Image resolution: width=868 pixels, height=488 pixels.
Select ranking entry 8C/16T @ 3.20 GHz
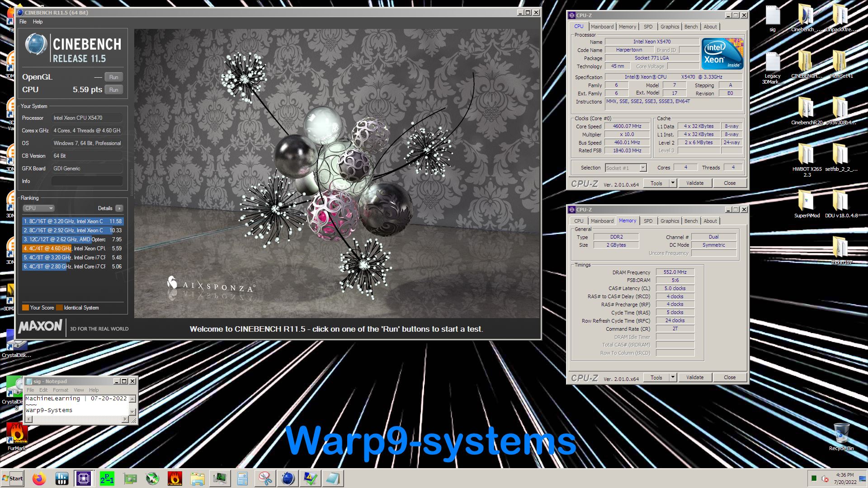pyautogui.click(x=73, y=221)
